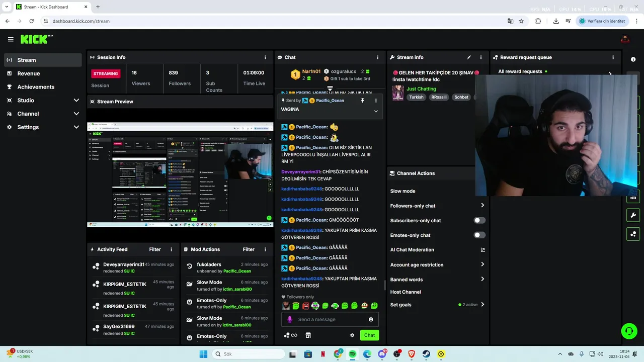Screen dimensions: 644x362
Task: Open AI Chat Moderation external link
Action: point(482,250)
